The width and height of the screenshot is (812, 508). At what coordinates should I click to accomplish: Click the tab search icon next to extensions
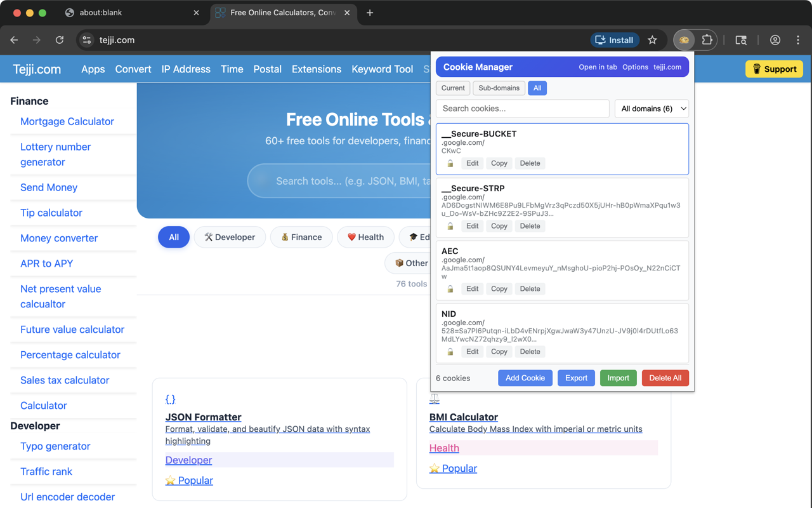click(741, 40)
